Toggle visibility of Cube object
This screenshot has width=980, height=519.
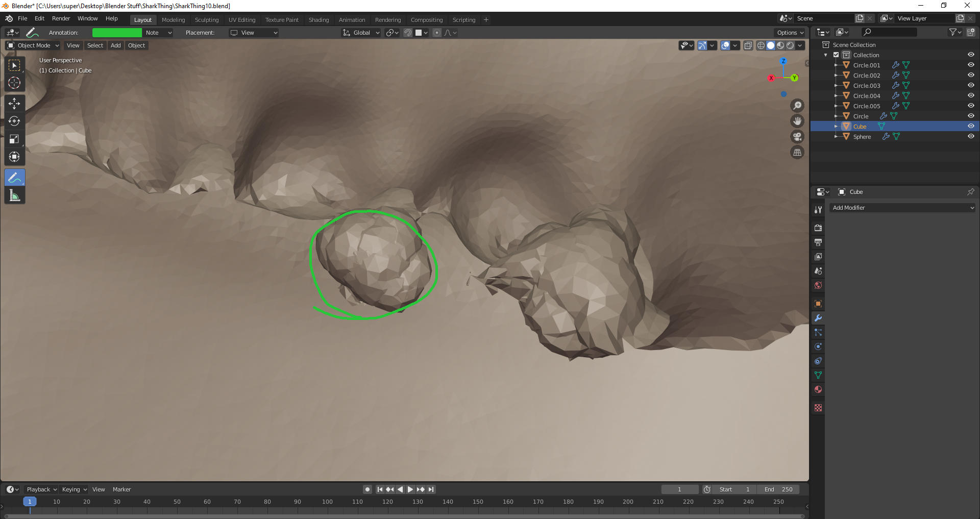point(971,127)
